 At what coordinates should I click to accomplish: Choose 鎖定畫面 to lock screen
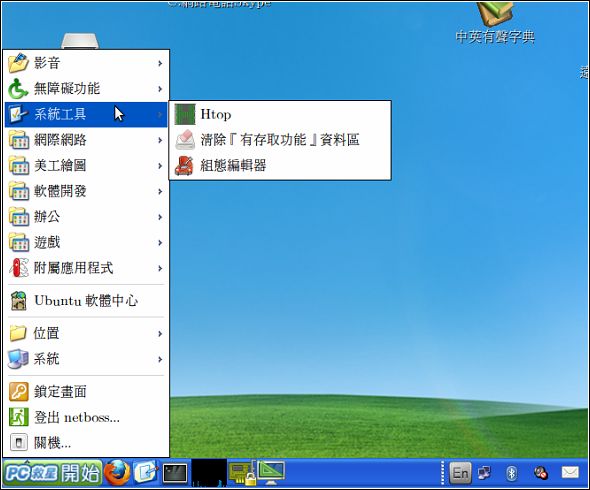[86, 392]
